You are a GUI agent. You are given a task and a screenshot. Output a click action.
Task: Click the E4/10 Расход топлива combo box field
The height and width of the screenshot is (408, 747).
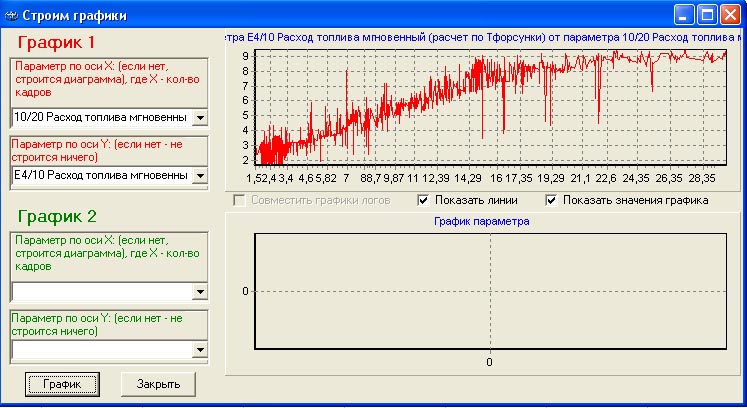click(100, 177)
